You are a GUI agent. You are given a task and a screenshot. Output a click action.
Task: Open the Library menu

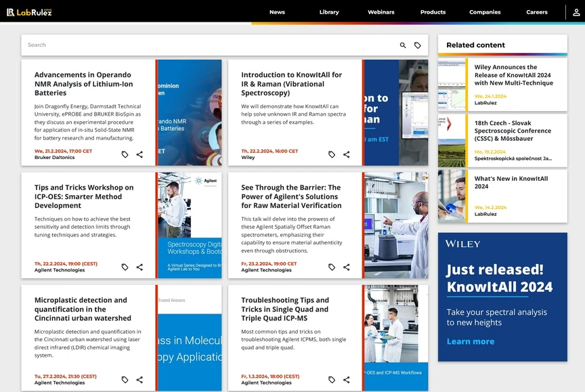[x=329, y=12]
